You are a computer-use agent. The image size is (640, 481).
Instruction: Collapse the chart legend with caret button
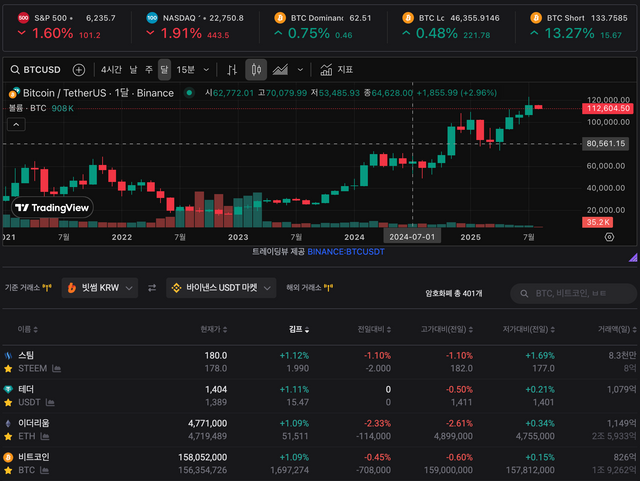pos(16,125)
